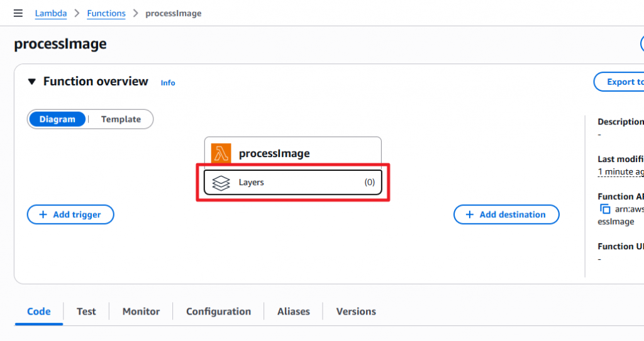The height and width of the screenshot is (341, 644).
Task: Open the Info link beside Function overview
Action: pos(168,83)
